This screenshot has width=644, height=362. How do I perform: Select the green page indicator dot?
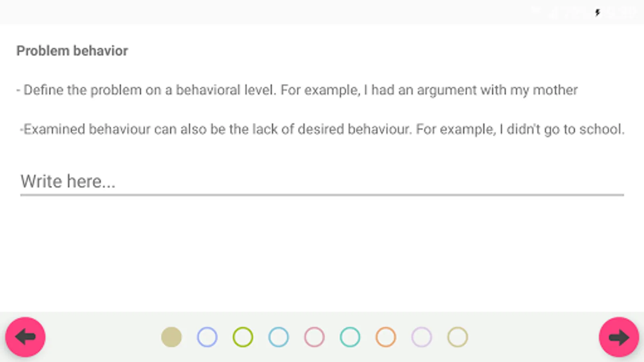(x=243, y=337)
